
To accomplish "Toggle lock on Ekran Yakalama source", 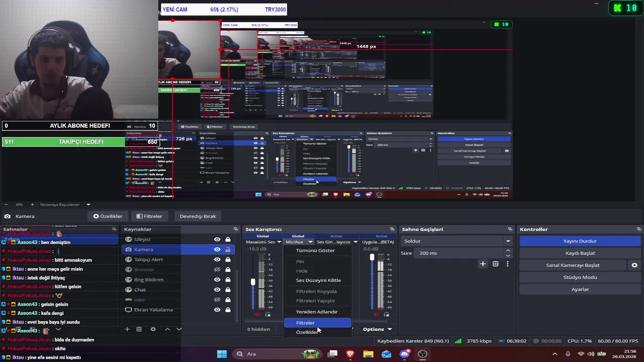I will point(228,310).
